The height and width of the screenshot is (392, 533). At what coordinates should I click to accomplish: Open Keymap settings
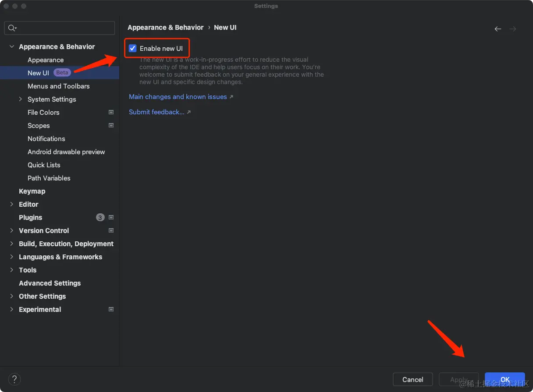(x=32, y=191)
